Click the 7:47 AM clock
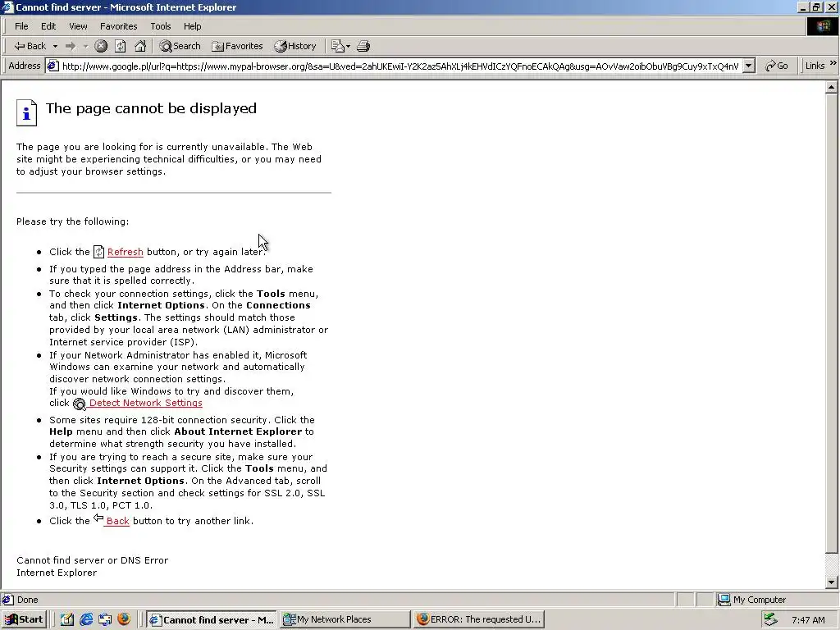Screen dimensions: 840x630 pos(808,620)
